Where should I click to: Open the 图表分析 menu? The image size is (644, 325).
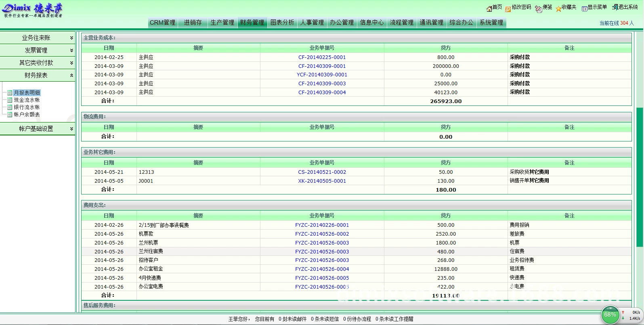pyautogui.click(x=282, y=23)
